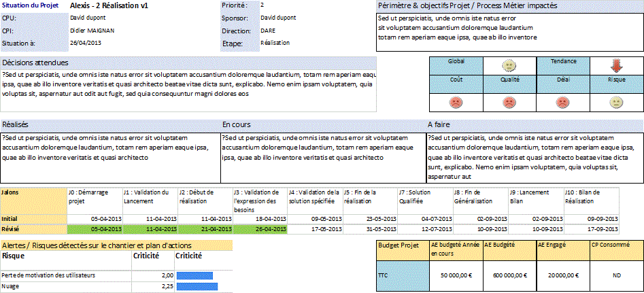Click the 50 000,00 € budget value
This screenshot has height=293, width=644.
pyautogui.click(x=456, y=276)
